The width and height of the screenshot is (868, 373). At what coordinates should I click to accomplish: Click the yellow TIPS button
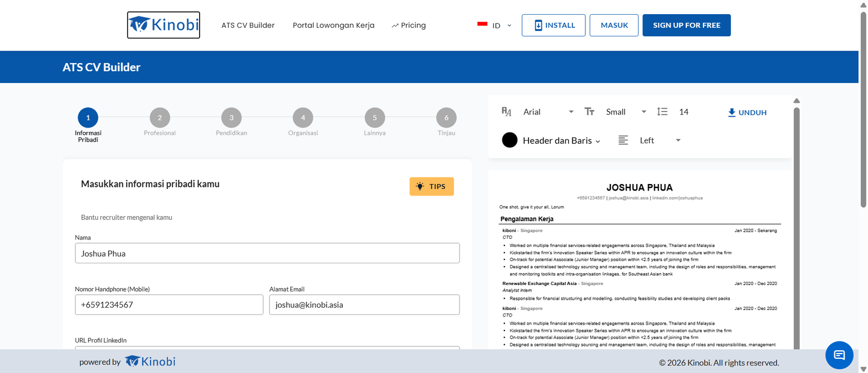[431, 186]
